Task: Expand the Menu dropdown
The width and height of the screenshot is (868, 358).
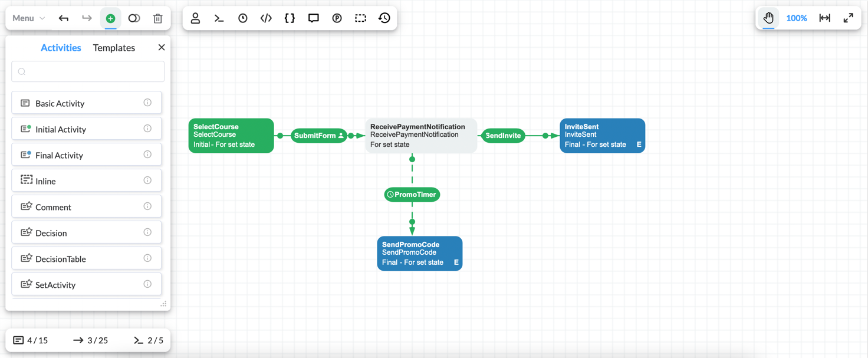Action: [x=27, y=18]
